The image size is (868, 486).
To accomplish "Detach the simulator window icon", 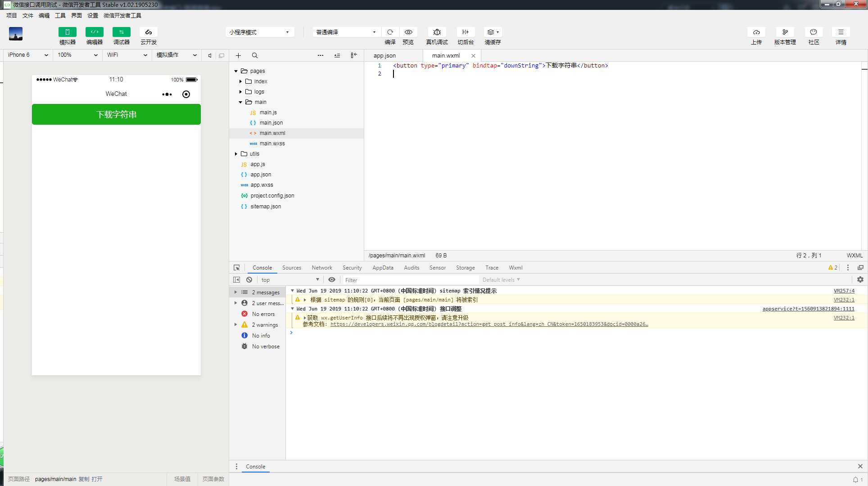I will coord(222,55).
